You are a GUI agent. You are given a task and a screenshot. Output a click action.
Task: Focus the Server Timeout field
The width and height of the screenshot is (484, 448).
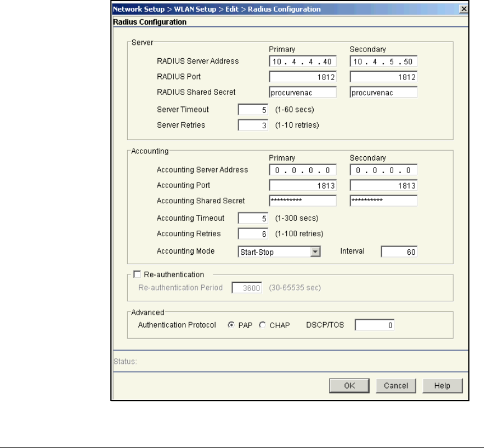[253, 110]
